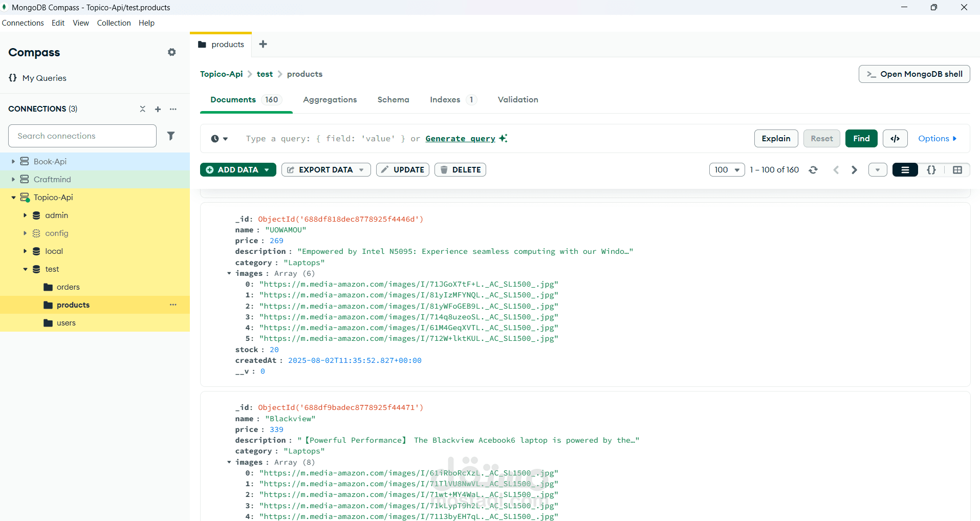The width and height of the screenshot is (980, 521).
Task: Click the connections filter funnel icon
Action: (171, 136)
